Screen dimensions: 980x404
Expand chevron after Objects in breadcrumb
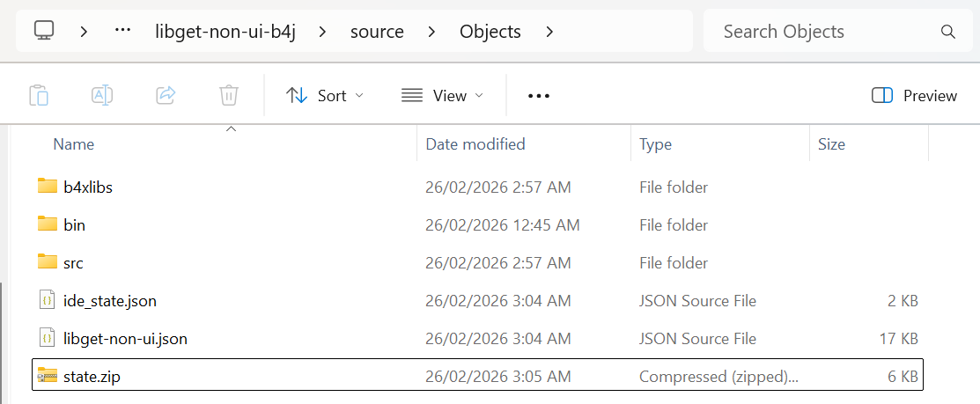click(x=550, y=32)
